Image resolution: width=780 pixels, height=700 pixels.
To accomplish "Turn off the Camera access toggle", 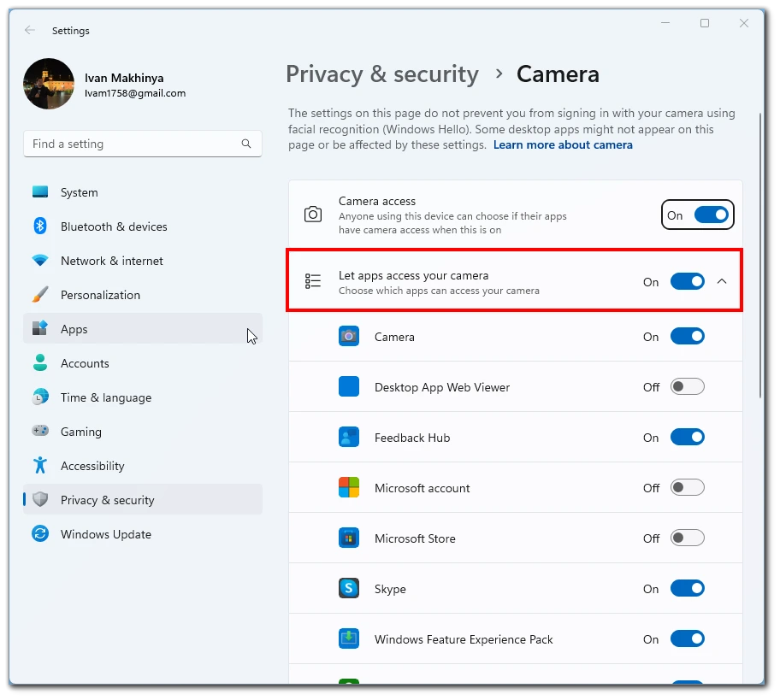I will (712, 215).
